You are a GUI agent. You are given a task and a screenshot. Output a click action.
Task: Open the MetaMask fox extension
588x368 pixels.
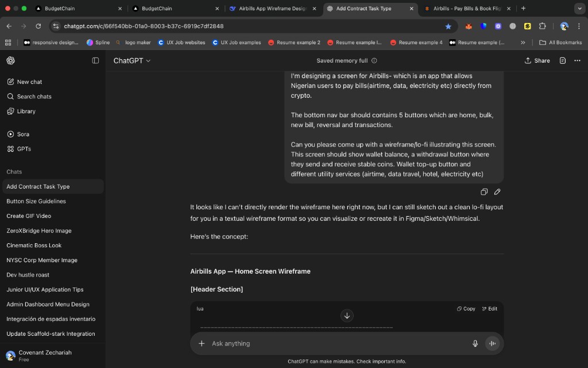click(x=469, y=26)
